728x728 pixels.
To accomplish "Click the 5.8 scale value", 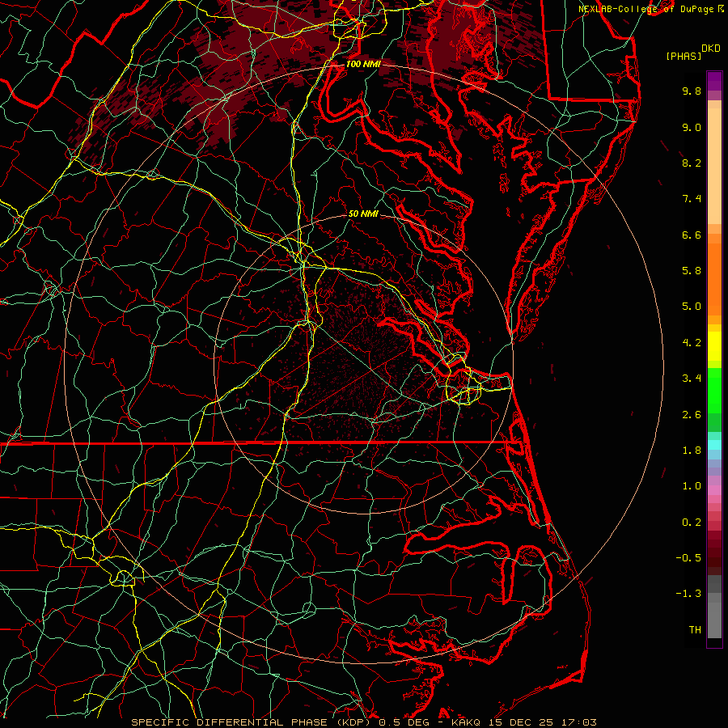I will coord(692,271).
